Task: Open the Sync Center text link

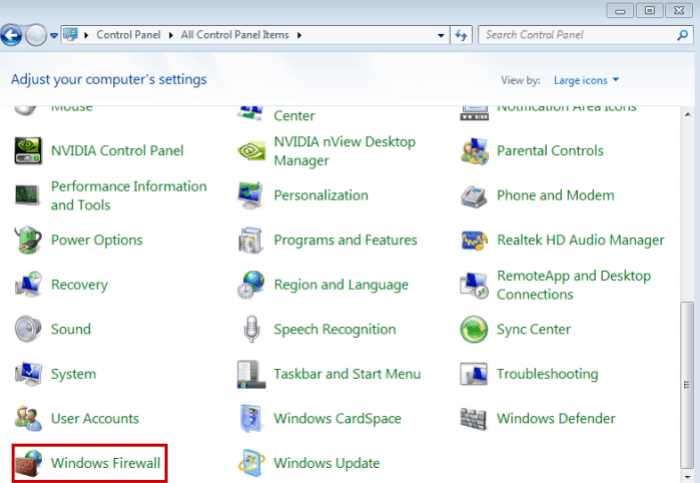Action: [x=533, y=329]
